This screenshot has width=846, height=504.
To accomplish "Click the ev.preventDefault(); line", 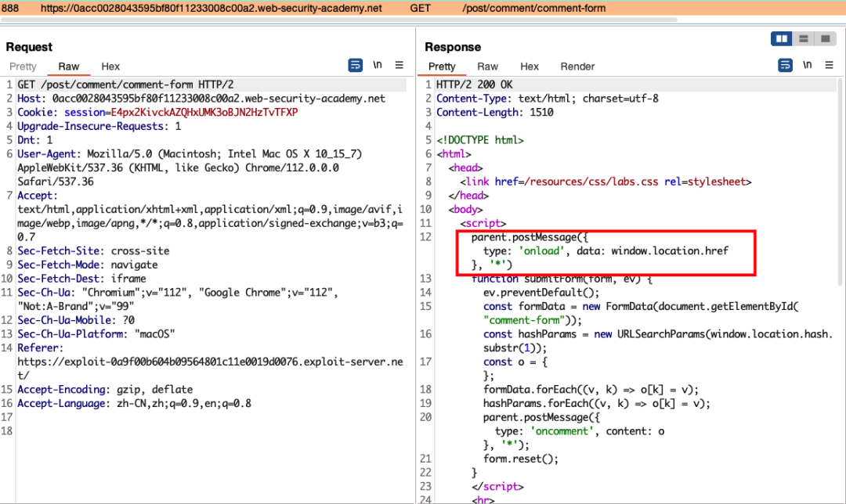I will click(x=542, y=293).
